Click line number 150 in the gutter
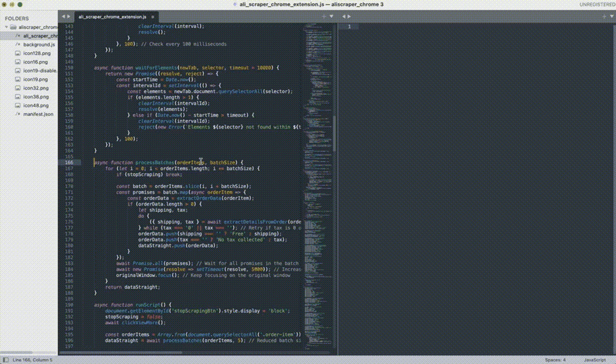The height and width of the screenshot is (364, 616). click(x=69, y=68)
